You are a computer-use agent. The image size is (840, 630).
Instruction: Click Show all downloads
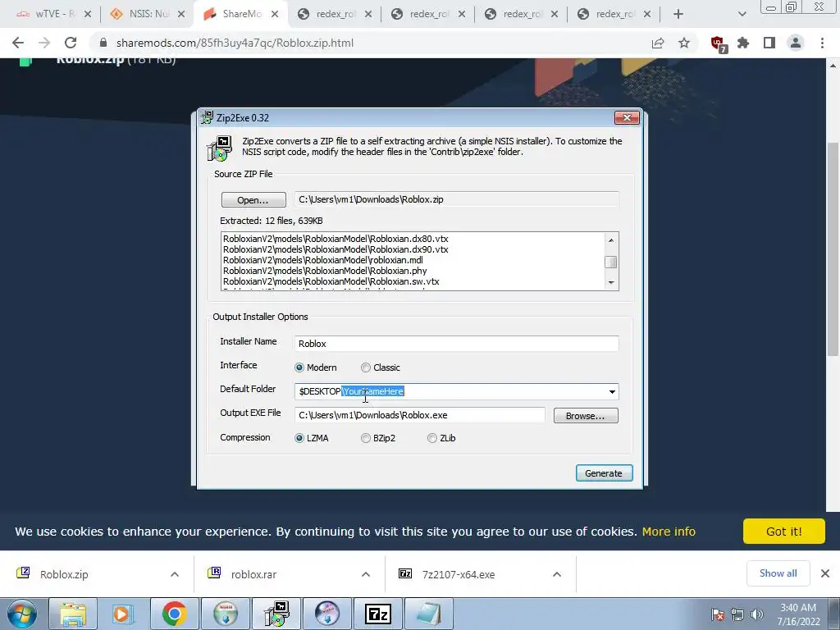click(778, 573)
